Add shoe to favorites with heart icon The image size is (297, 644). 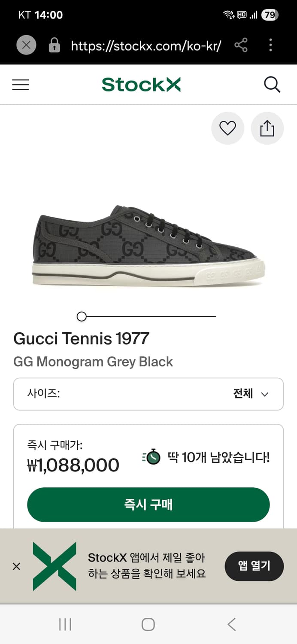click(227, 128)
